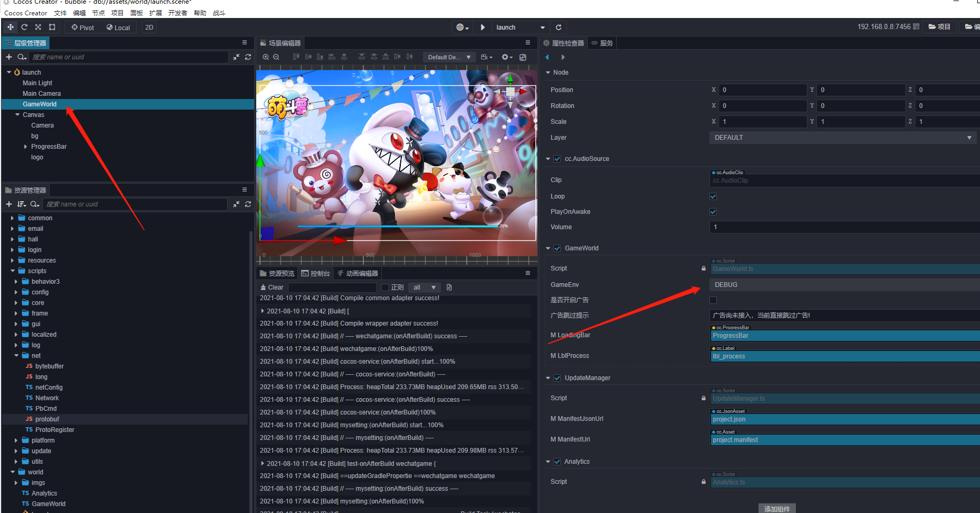Start preview with the play button
Screen dimensions: 980x513
(x=483, y=27)
